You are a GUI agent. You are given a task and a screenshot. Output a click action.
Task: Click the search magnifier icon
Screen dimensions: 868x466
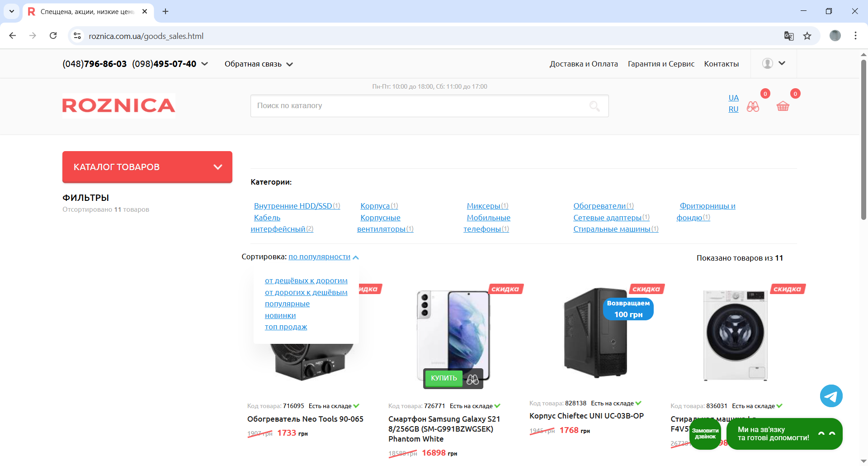(594, 106)
